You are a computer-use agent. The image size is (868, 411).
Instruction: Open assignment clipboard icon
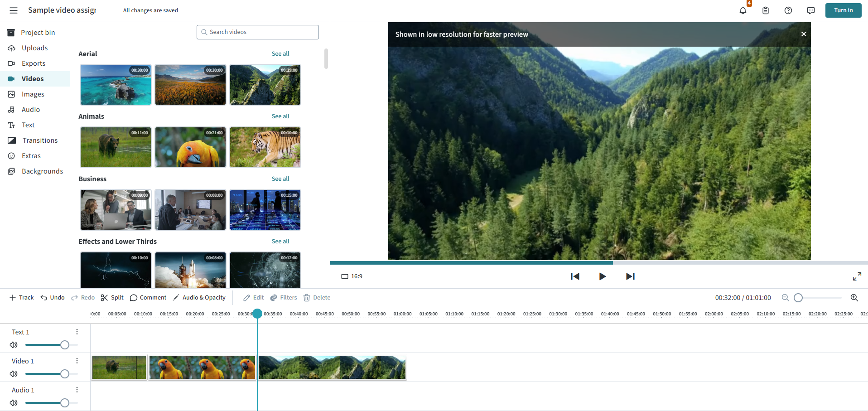(766, 10)
